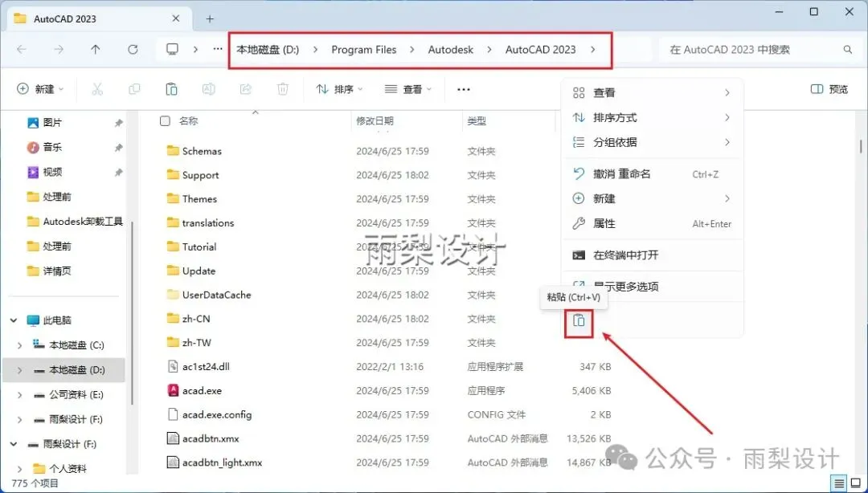Click the toolbar Copy icon
This screenshot has height=493, width=868.
point(134,89)
